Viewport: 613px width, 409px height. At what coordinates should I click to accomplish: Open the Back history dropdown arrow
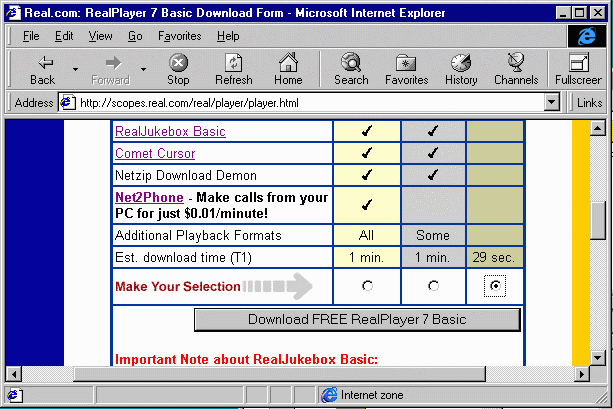coord(75,70)
